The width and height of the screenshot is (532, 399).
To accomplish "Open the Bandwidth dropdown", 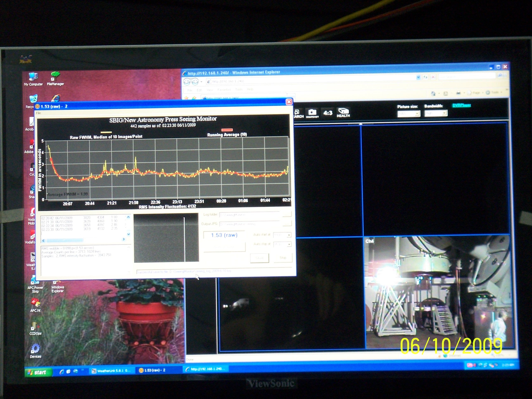I will 444,113.
